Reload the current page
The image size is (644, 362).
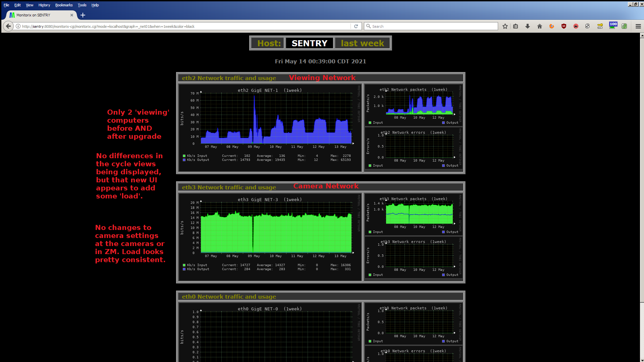point(356,26)
